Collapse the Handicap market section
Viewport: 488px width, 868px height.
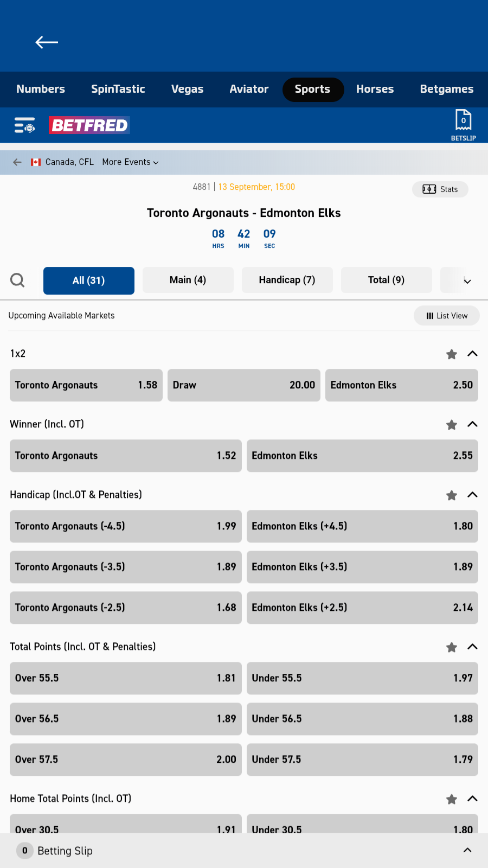(x=472, y=495)
